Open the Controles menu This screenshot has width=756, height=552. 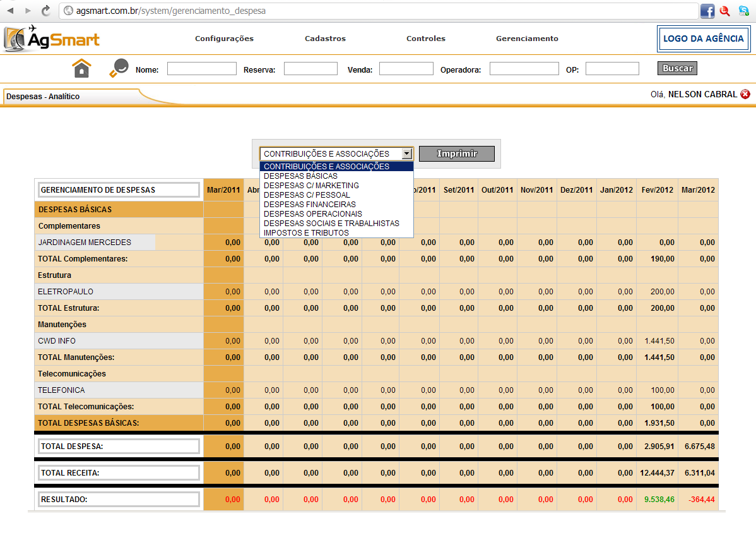point(426,39)
